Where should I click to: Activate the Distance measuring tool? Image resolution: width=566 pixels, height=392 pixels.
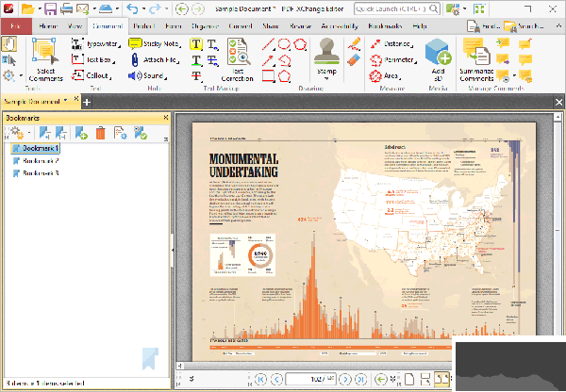coord(393,43)
